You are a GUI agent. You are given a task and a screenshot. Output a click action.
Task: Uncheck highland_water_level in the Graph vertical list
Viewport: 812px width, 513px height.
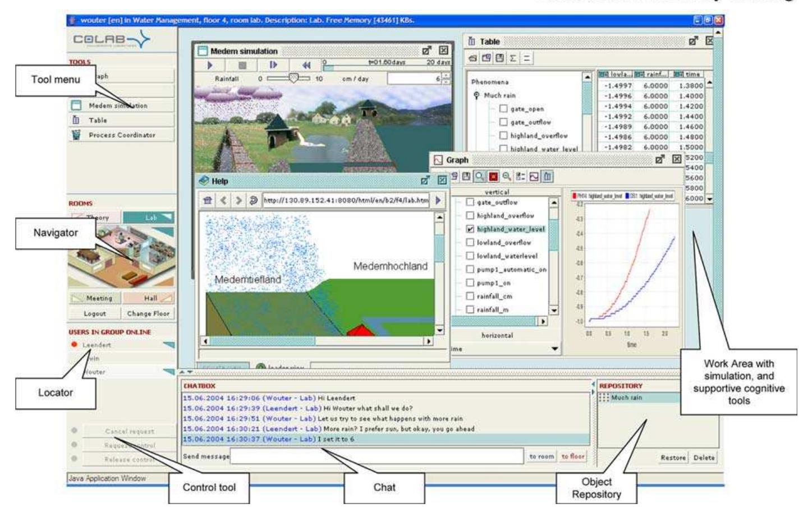(470, 229)
